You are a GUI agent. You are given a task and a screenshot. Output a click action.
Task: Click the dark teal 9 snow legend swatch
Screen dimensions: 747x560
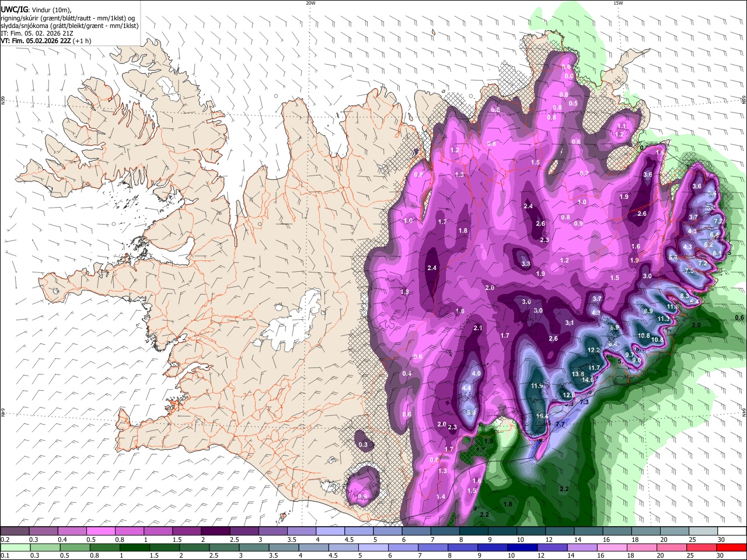pos(502,531)
